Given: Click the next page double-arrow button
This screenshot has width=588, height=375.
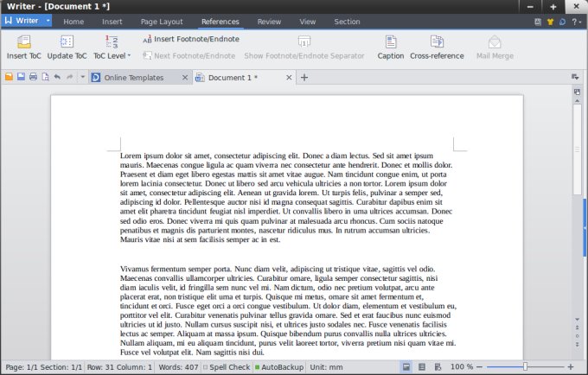Looking at the screenshot, I should [x=577, y=344].
